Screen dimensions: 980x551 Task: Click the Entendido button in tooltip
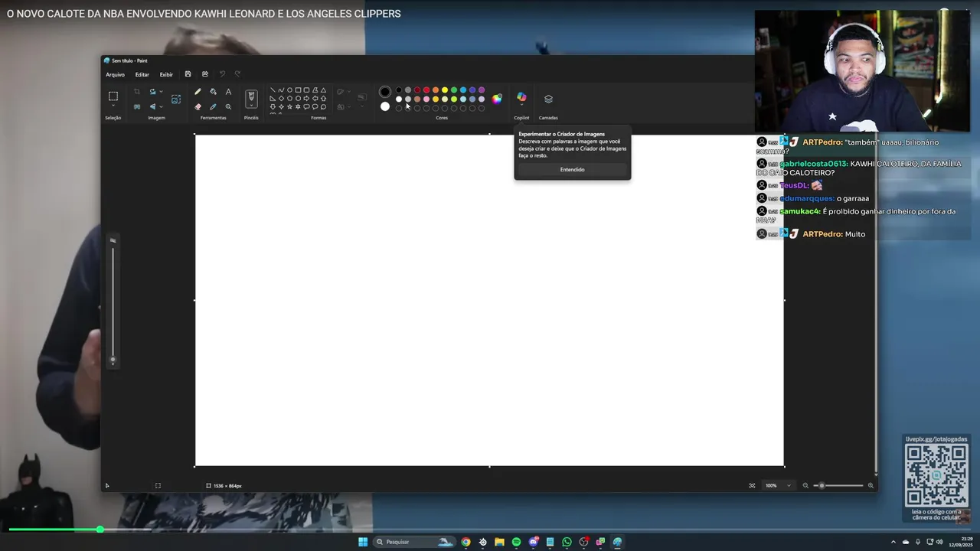pyautogui.click(x=572, y=169)
